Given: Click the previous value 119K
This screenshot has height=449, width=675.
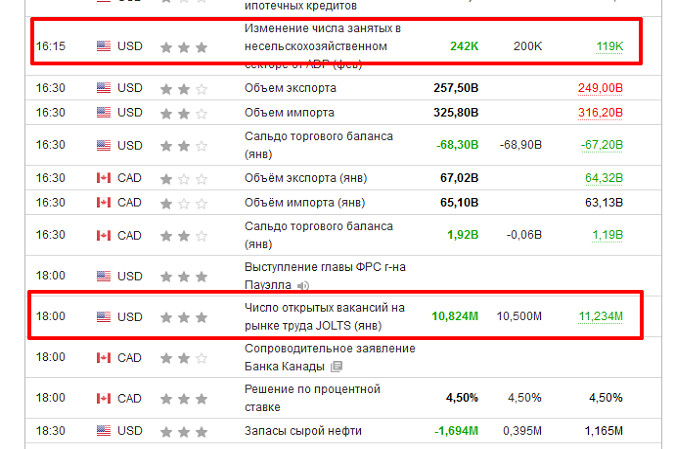Looking at the screenshot, I should 609,46.
